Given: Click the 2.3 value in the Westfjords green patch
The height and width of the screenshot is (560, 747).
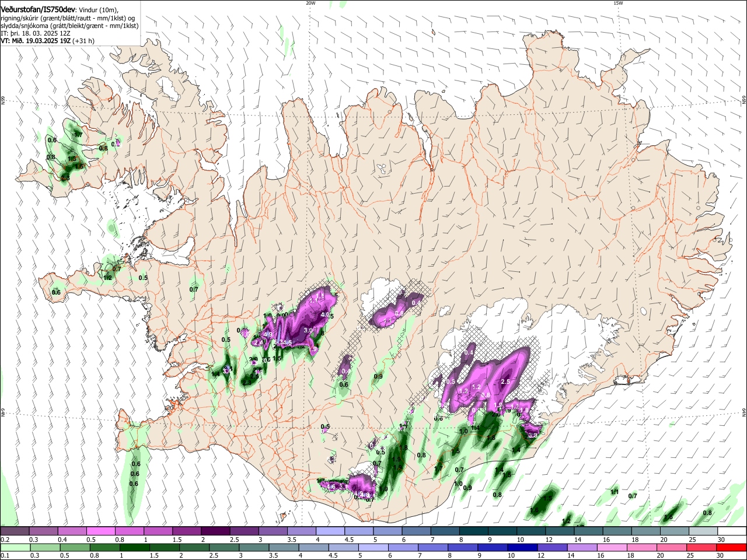Looking at the screenshot, I should 65,178.
